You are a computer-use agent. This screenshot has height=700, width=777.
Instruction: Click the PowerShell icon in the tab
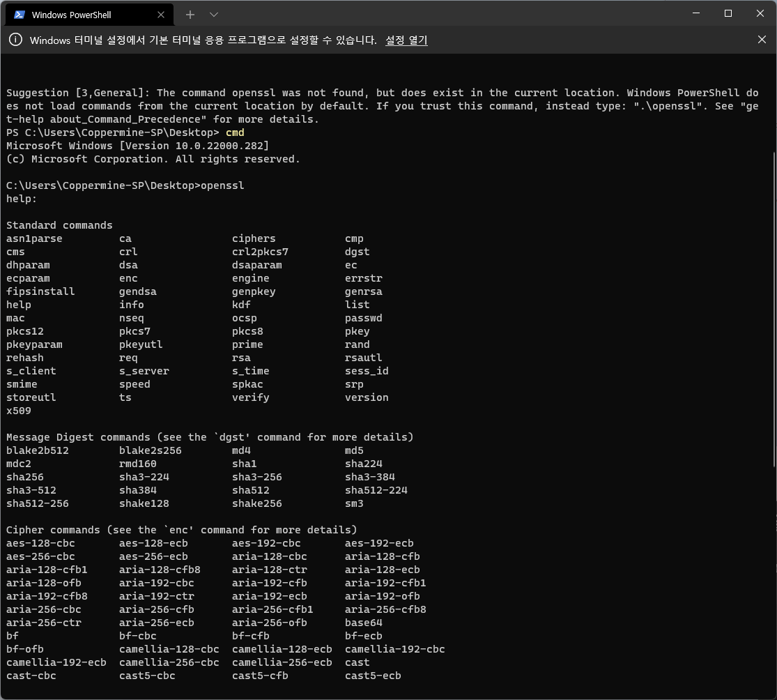pyautogui.click(x=20, y=15)
